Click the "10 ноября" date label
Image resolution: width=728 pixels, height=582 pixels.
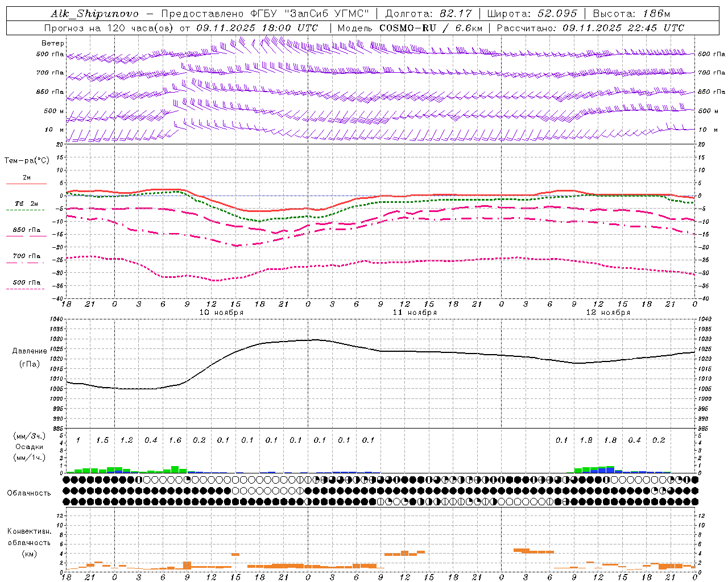point(221,313)
